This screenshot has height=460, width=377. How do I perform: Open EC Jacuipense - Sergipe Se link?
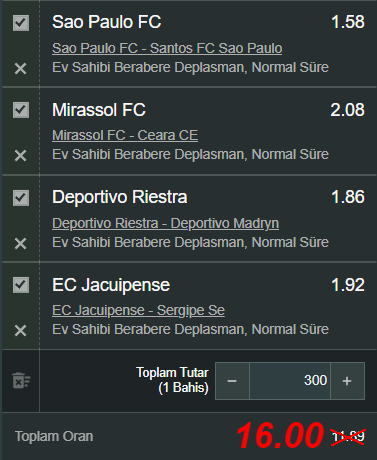[138, 310]
